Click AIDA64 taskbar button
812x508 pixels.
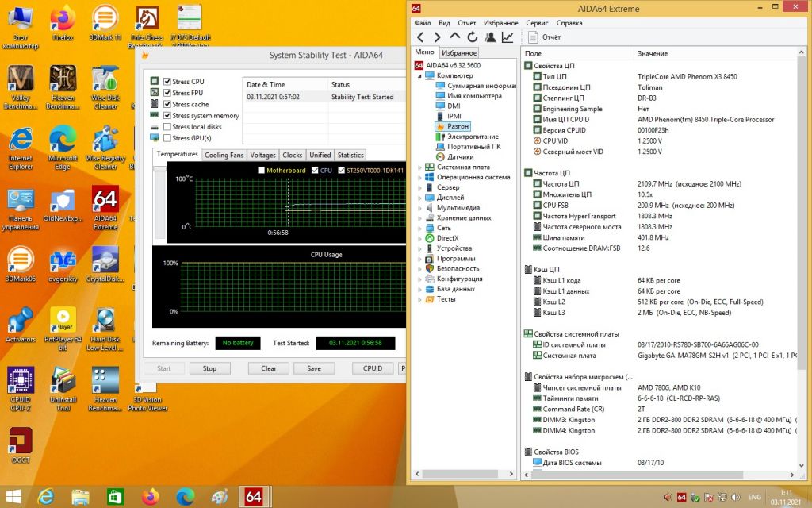coord(254,497)
